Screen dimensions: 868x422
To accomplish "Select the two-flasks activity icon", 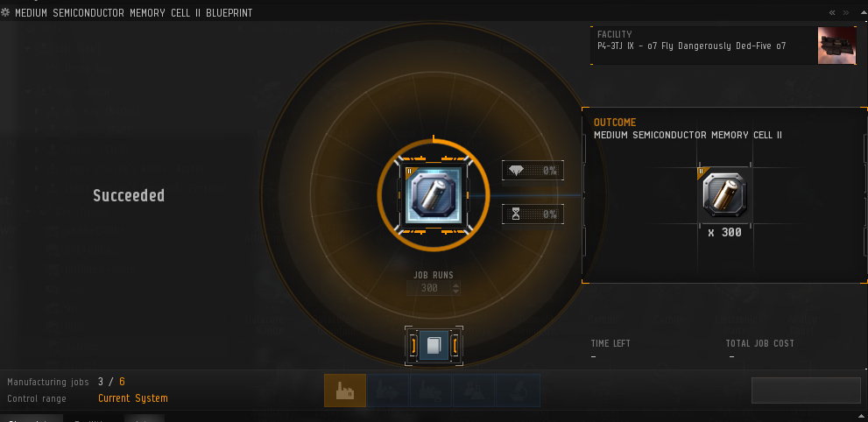I will [474, 390].
